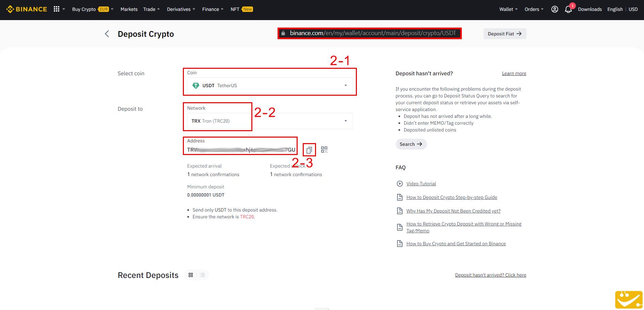Viewport: 644px width, 310px height.
Task: Go to Markets page
Action: click(129, 9)
